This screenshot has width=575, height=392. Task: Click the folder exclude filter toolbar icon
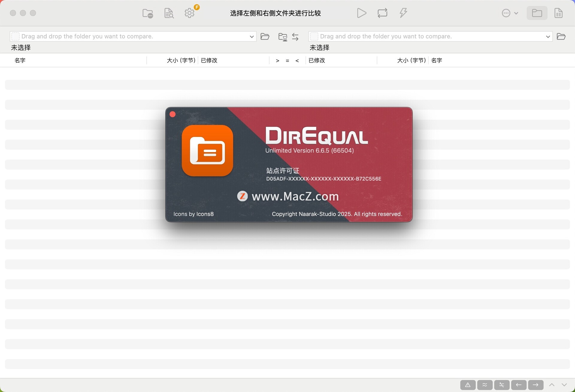point(148,13)
